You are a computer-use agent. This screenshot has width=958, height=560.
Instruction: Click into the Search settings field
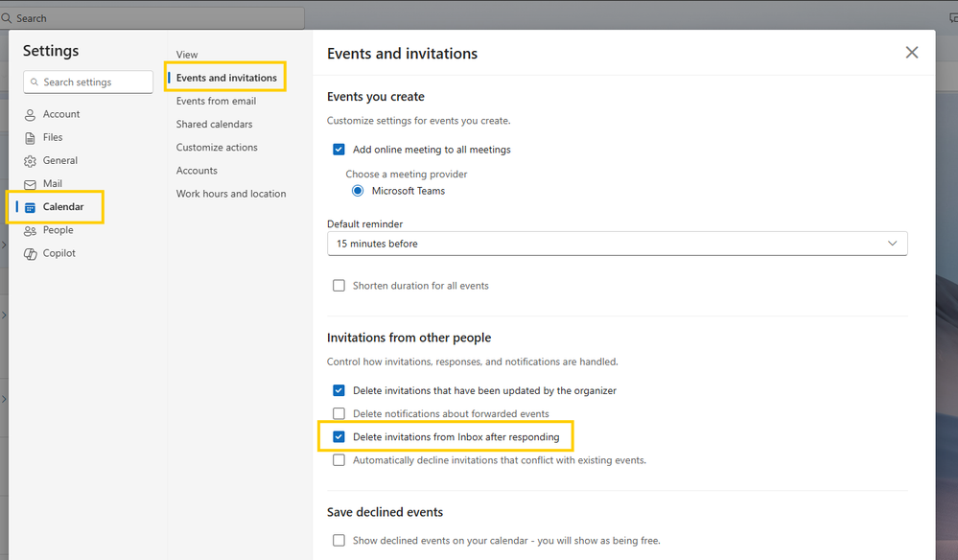click(x=88, y=82)
